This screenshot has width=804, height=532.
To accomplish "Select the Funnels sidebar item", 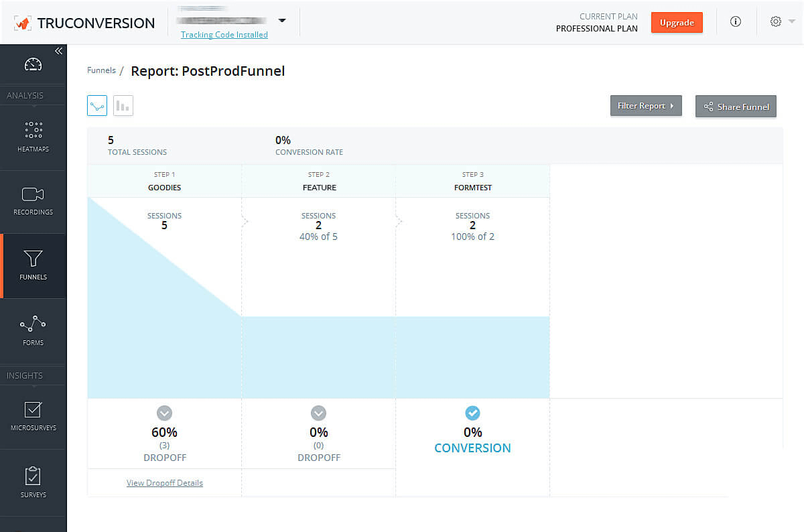I will point(33,265).
